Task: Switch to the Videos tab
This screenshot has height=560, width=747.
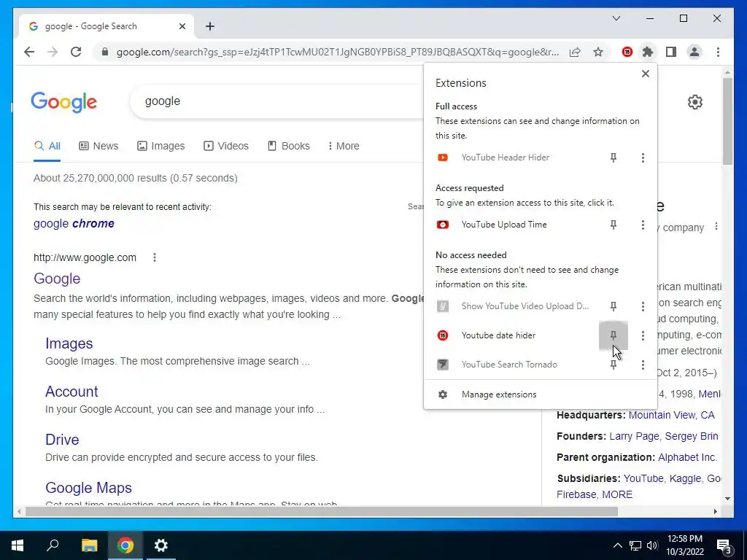Action: click(226, 146)
